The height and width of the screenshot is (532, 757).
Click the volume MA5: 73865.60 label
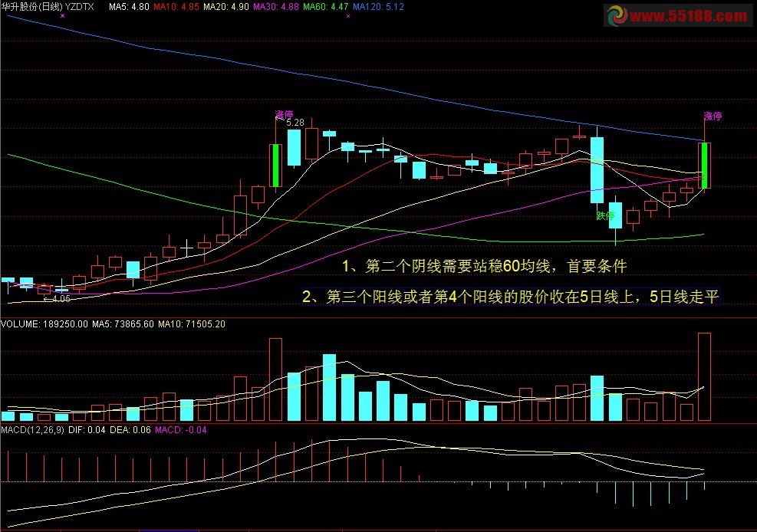123,324
